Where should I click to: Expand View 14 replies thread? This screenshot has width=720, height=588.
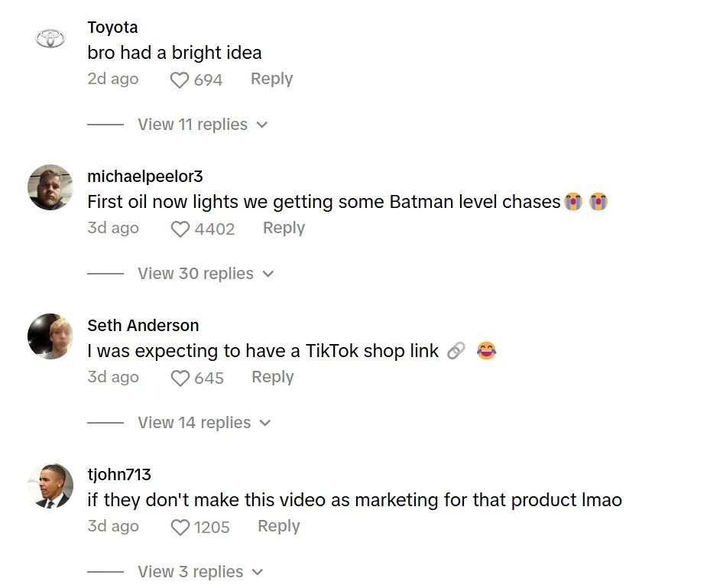click(x=203, y=423)
